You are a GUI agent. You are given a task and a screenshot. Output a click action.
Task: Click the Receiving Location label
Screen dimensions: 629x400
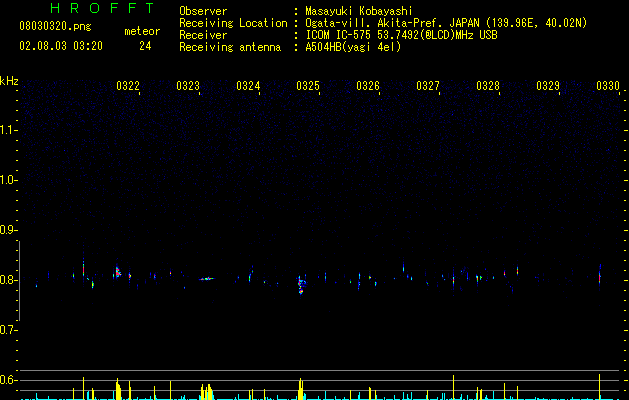[x=233, y=23]
